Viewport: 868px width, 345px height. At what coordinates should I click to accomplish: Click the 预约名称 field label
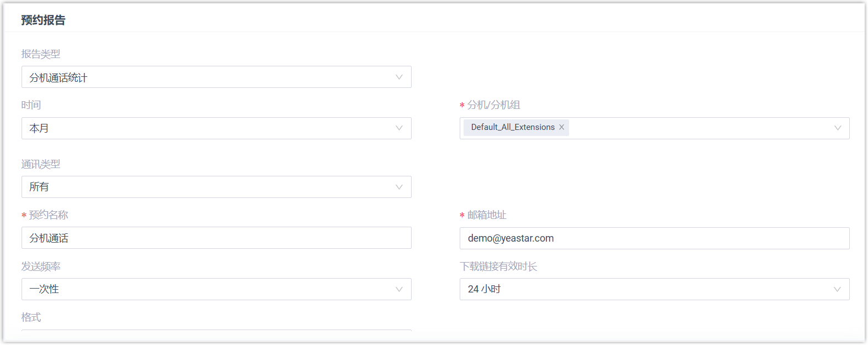pyautogui.click(x=49, y=215)
